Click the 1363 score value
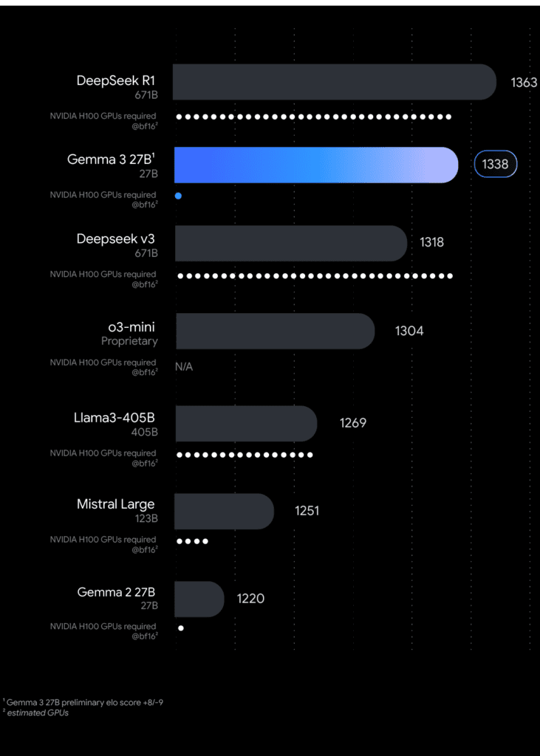The image size is (540, 756). [524, 82]
